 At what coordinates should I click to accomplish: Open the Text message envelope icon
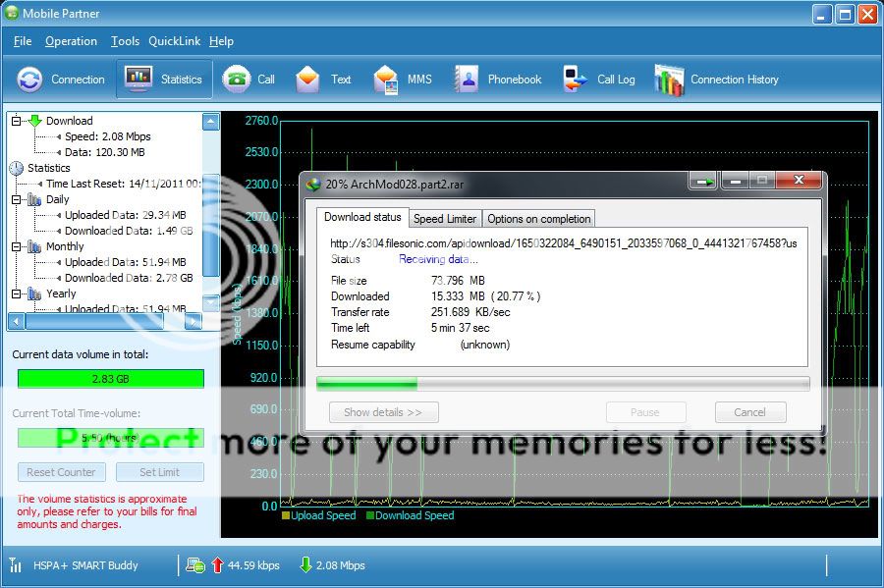(x=308, y=80)
